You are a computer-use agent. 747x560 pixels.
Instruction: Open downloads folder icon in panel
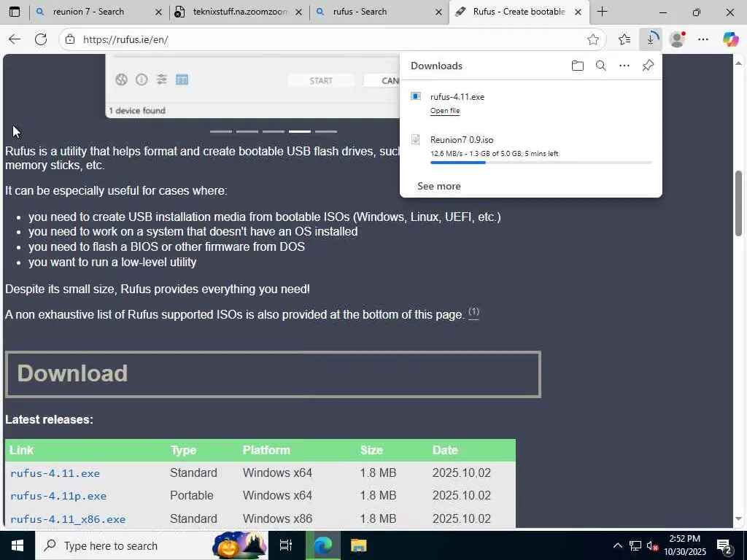(578, 66)
